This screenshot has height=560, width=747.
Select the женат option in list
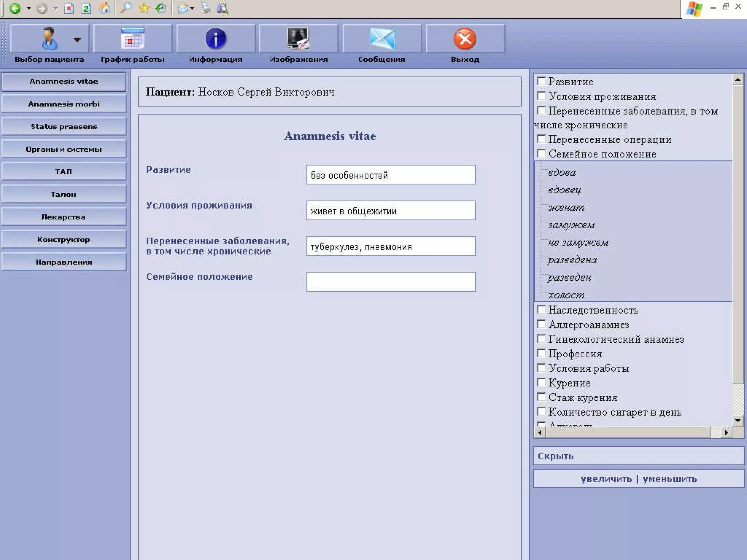[x=566, y=207]
